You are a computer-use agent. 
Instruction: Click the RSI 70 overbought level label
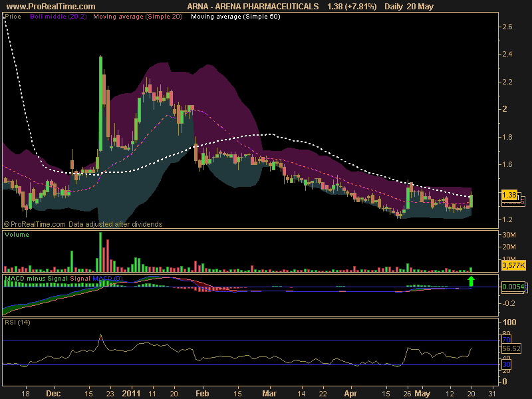click(x=506, y=340)
